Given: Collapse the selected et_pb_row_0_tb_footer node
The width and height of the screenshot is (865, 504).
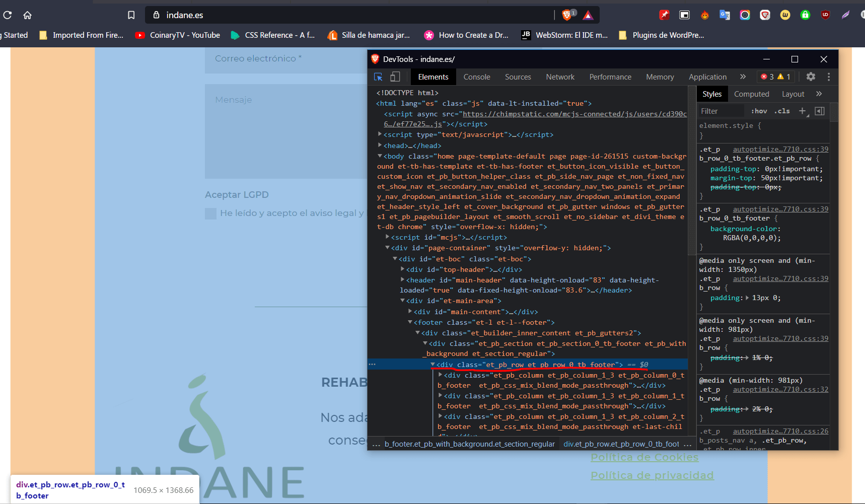Looking at the screenshot, I should point(432,364).
